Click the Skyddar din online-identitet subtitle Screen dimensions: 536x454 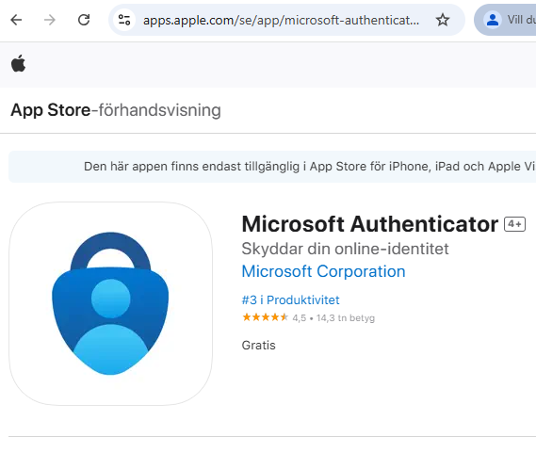345,249
